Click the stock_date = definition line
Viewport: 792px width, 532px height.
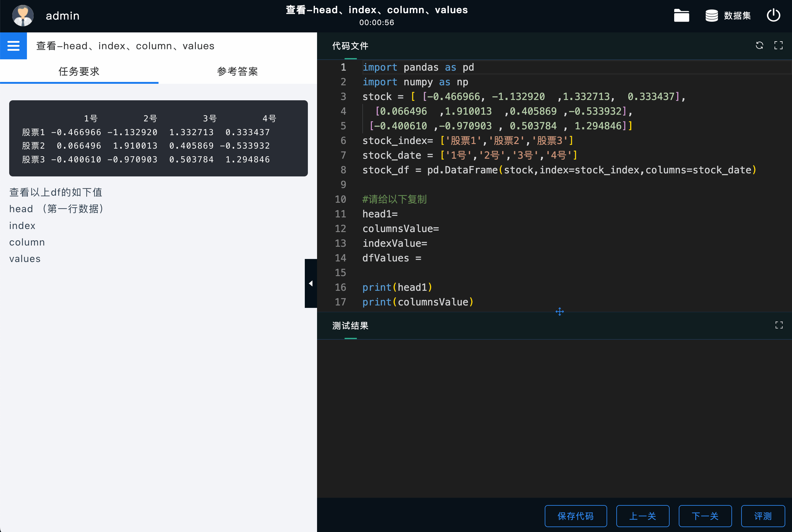[x=470, y=155]
